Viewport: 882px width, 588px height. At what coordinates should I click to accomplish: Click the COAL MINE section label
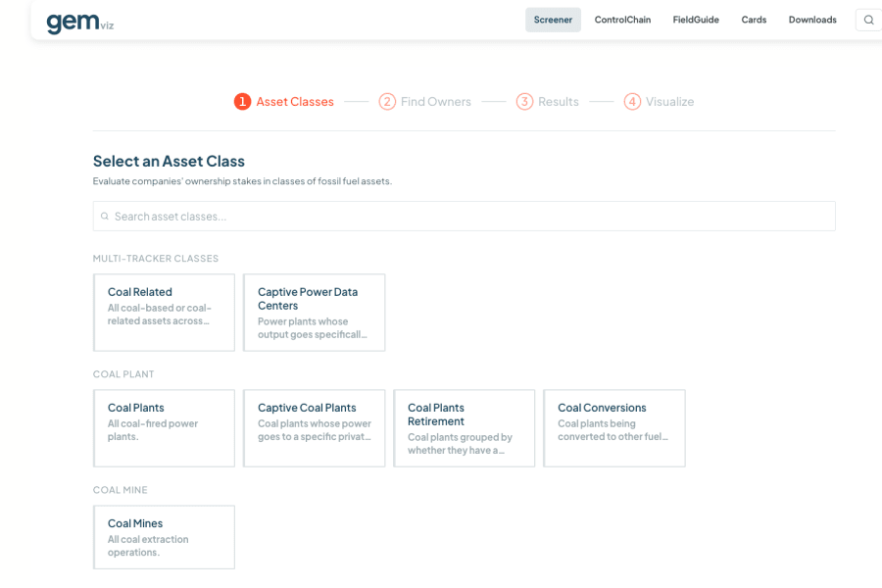(121, 490)
